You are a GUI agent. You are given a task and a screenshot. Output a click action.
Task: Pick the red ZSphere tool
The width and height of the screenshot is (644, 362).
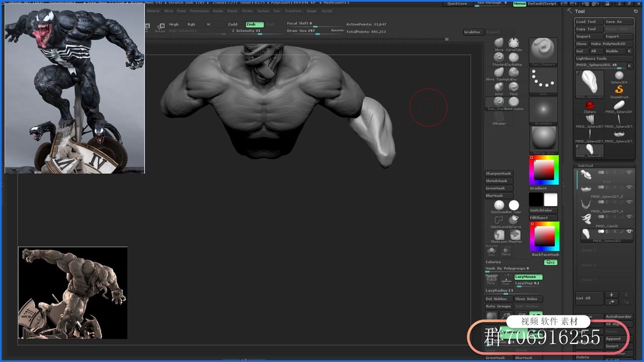[590, 106]
